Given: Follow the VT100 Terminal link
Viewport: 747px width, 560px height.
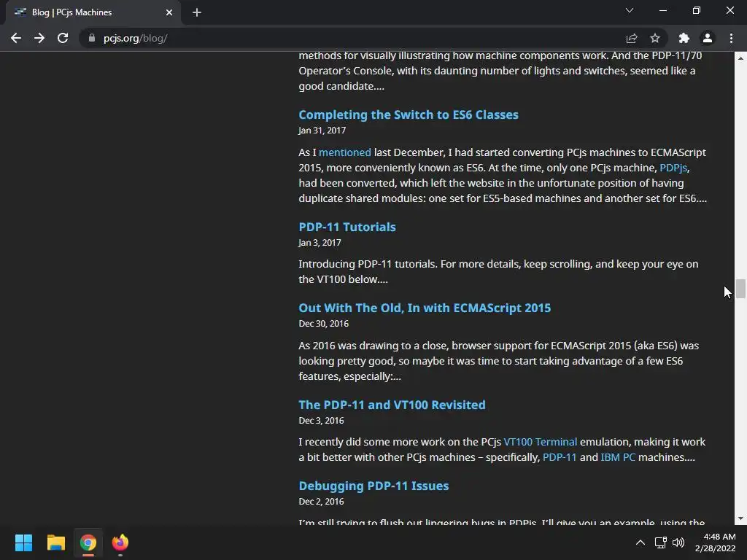Looking at the screenshot, I should tap(541, 442).
